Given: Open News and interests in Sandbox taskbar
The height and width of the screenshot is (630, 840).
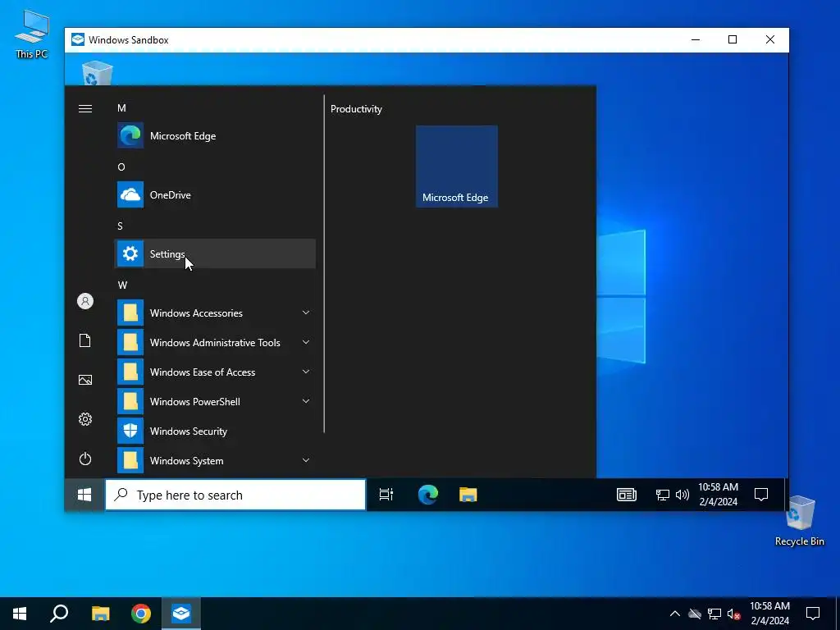Looking at the screenshot, I should tap(626, 495).
